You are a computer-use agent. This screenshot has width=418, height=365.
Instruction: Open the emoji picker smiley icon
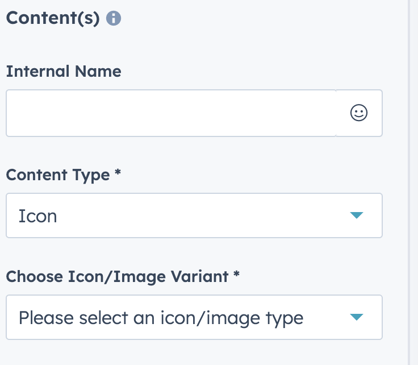[x=359, y=113]
